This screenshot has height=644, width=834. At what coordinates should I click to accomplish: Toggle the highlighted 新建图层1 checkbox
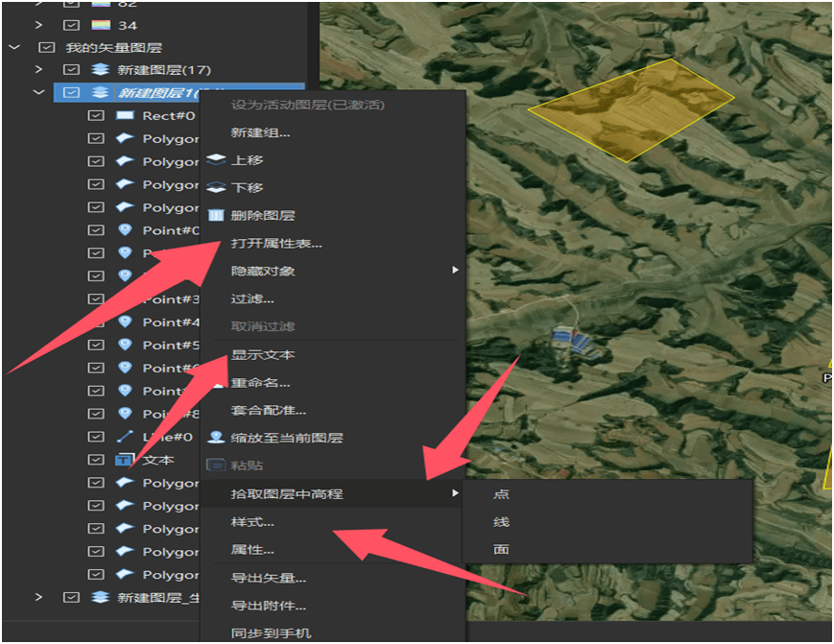(71, 92)
